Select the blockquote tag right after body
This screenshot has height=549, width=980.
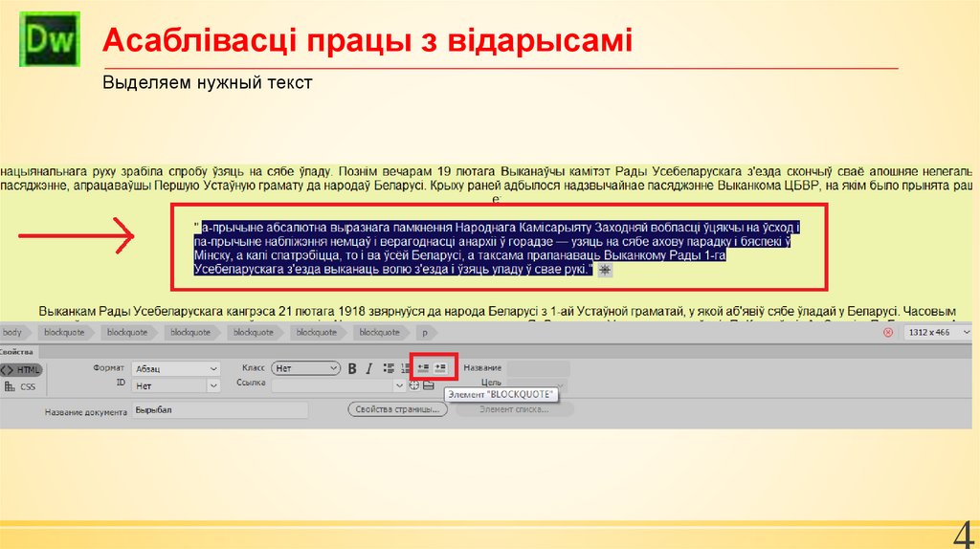(64, 332)
